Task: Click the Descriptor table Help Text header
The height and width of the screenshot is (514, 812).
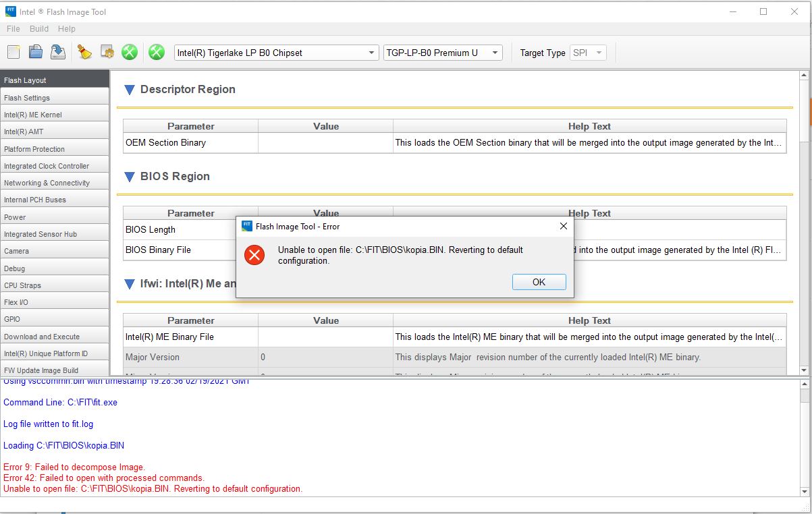Action: click(590, 126)
